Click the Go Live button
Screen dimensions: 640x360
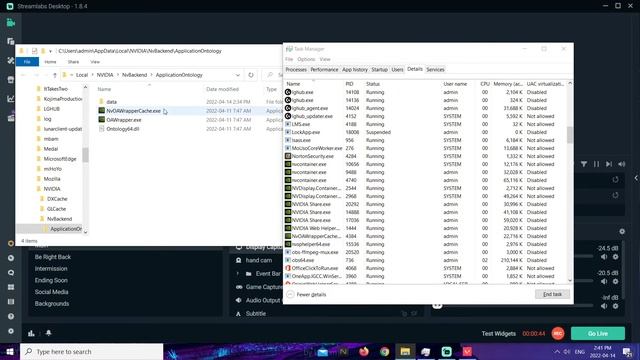598,333
